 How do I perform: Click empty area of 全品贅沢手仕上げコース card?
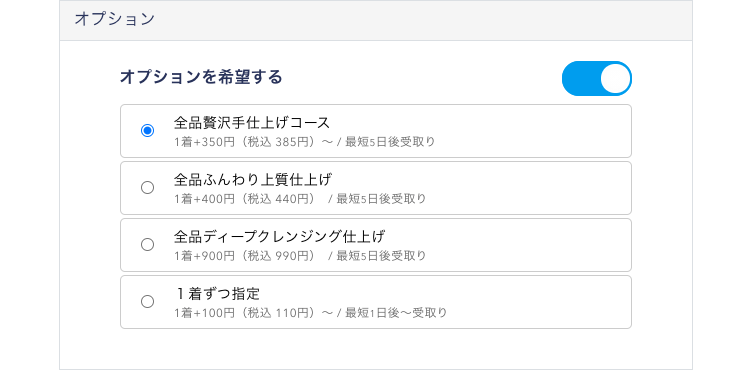click(528, 131)
